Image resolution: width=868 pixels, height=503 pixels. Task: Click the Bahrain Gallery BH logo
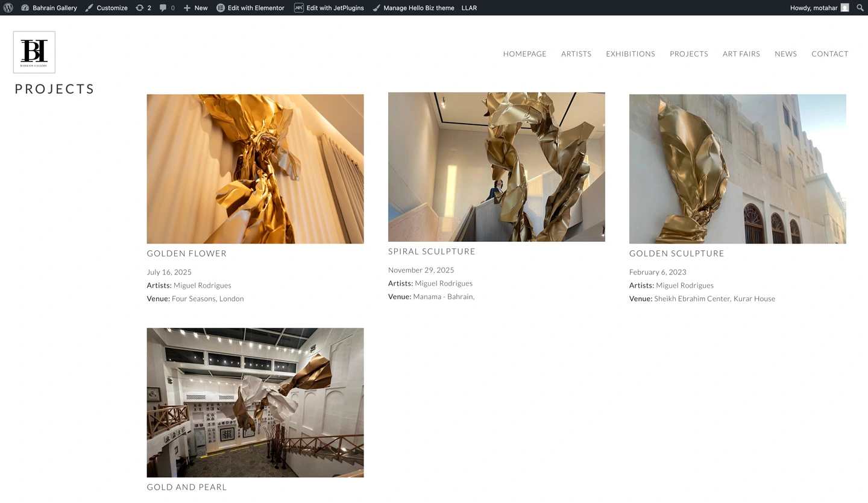pyautogui.click(x=34, y=52)
